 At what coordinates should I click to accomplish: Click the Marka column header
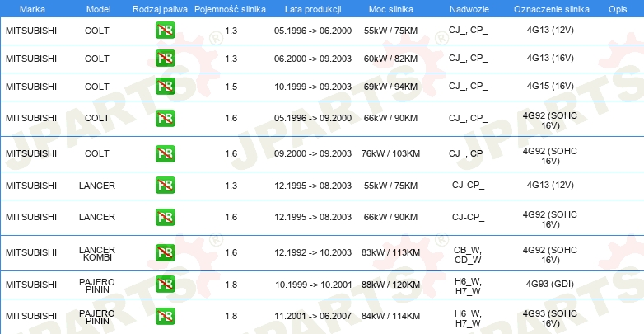click(32, 9)
